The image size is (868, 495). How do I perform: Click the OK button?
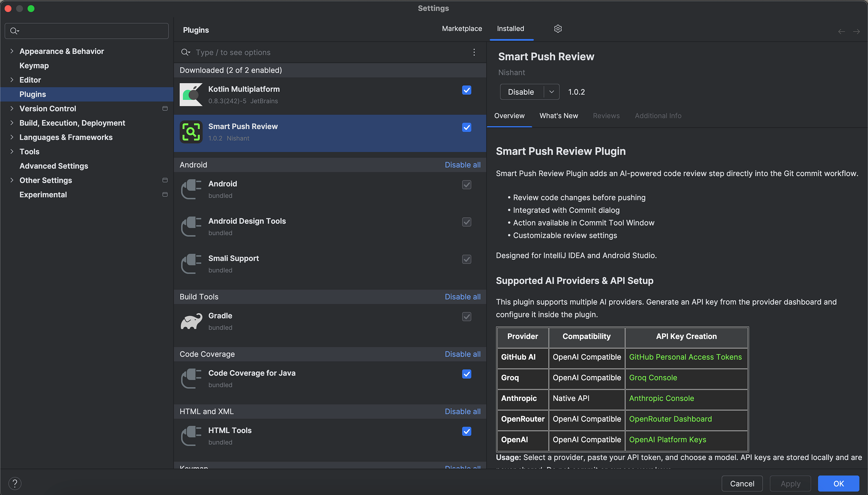tap(838, 484)
